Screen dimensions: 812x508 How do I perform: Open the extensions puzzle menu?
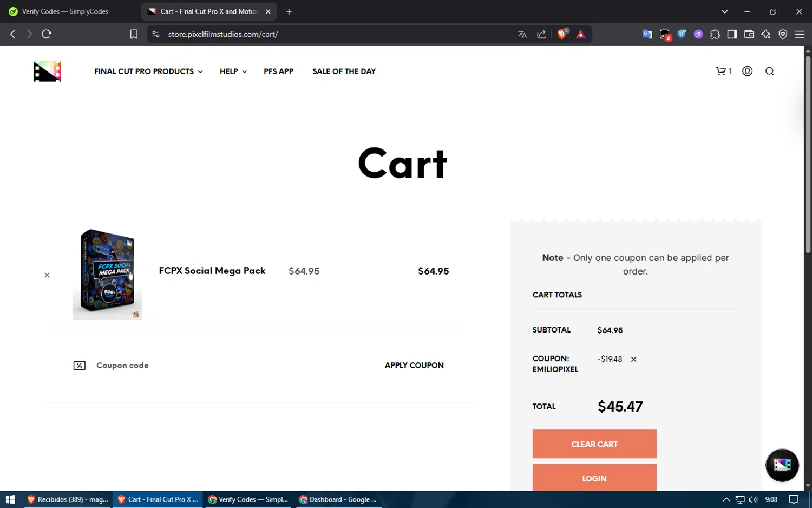coord(715,34)
